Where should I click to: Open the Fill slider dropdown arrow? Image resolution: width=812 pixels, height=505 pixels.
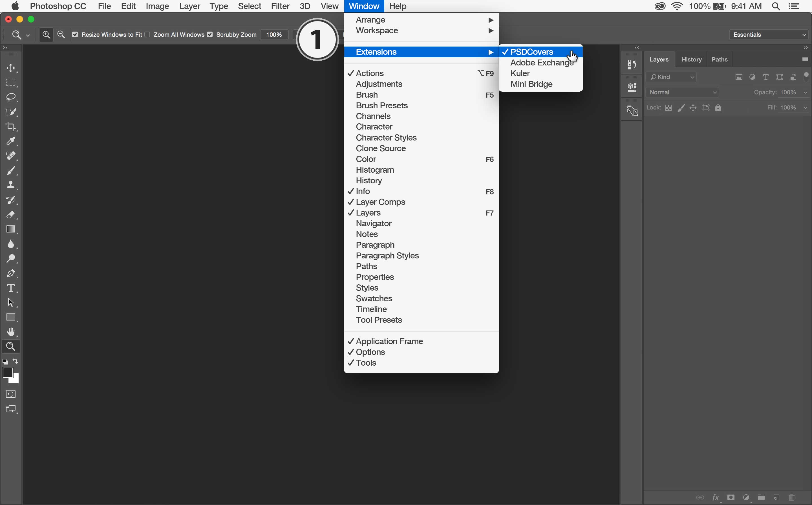805,107
